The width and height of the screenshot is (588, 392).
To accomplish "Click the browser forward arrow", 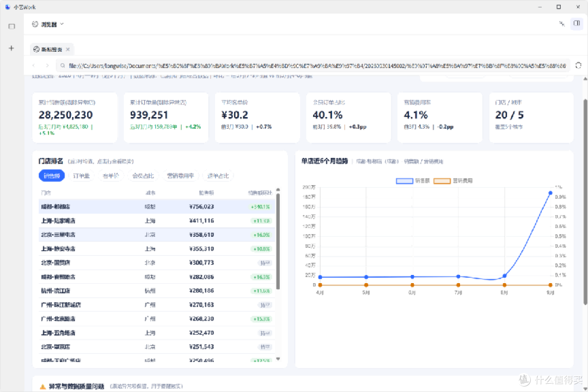I will (47, 65).
